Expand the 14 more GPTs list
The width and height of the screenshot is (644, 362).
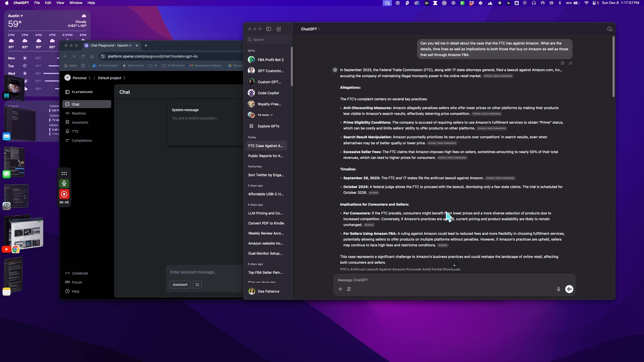pyautogui.click(x=265, y=115)
